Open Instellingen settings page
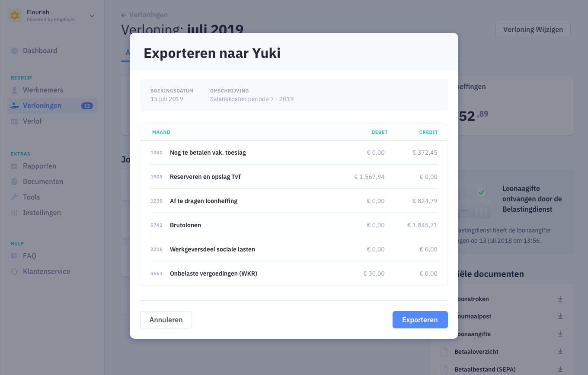The height and width of the screenshot is (375, 588). pos(42,213)
